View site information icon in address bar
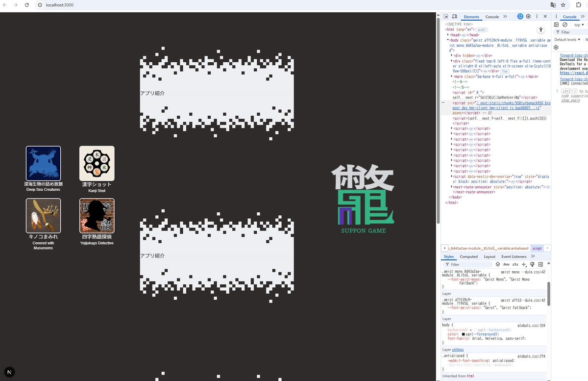This screenshot has height=381, width=588. coord(40,5)
